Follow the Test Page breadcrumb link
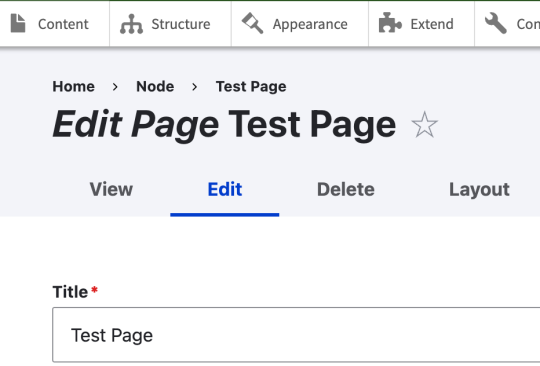Viewport: 540px width, 366px height. pos(251,87)
